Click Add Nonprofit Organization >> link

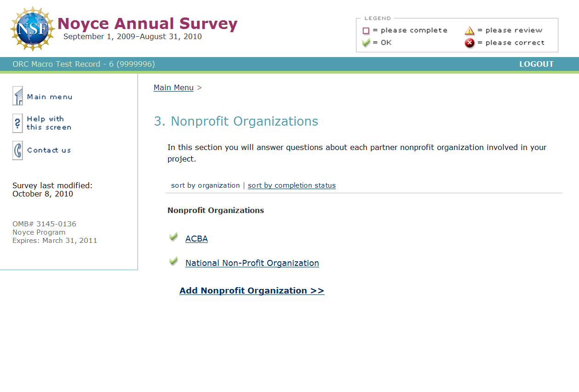[x=252, y=290]
